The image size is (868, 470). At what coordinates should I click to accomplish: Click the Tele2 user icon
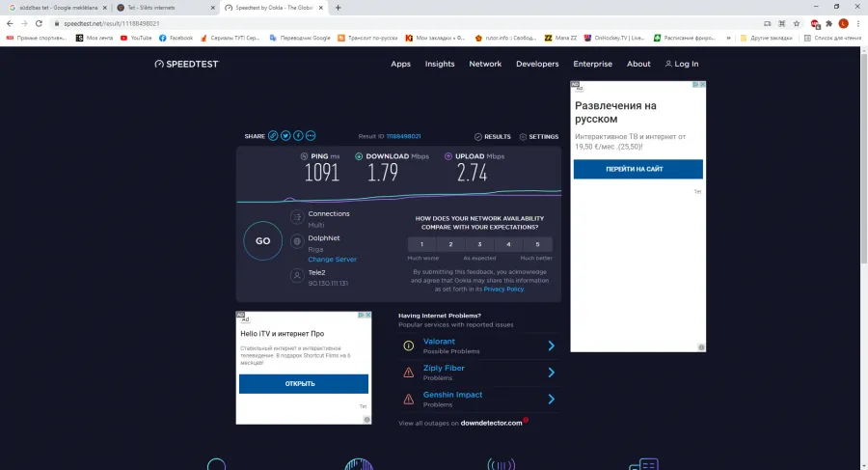click(297, 275)
